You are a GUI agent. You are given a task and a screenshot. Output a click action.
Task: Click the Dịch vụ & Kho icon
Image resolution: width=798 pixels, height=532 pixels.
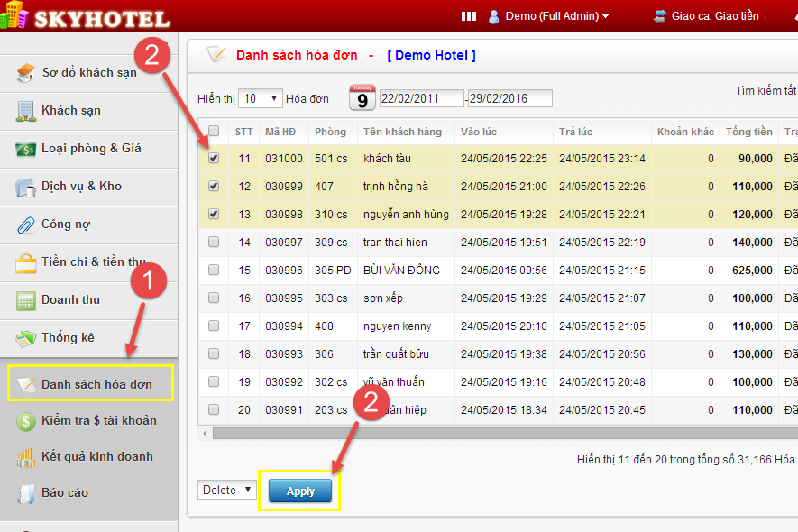26,187
